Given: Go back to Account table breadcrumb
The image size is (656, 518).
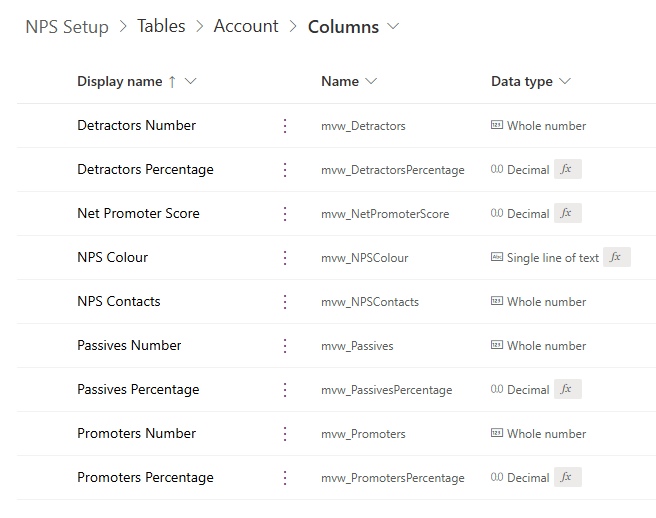Looking at the screenshot, I should click(246, 27).
